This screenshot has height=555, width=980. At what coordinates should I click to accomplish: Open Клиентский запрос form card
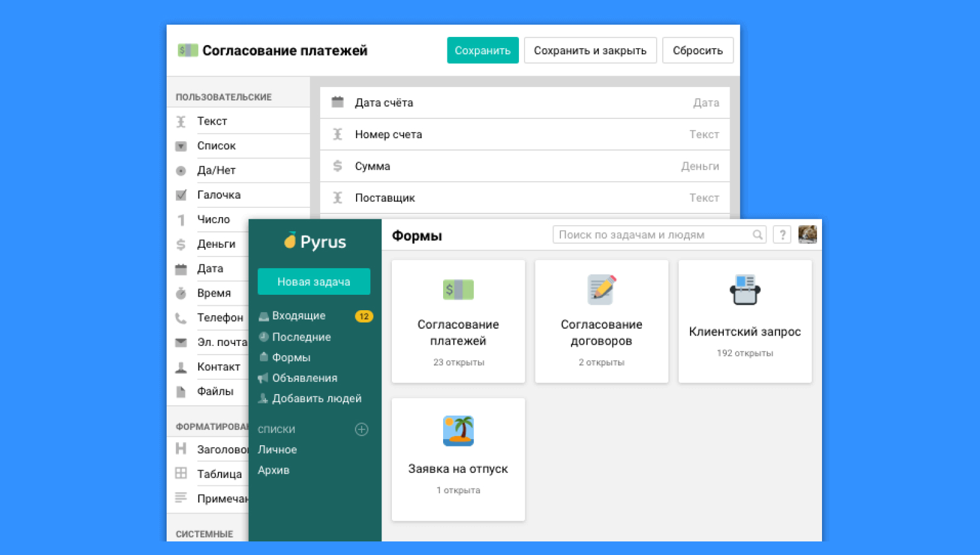(x=745, y=321)
